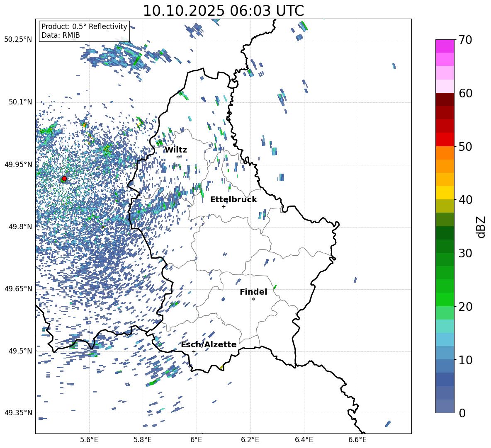
Task: Click the 6.6°E longitude label
Action: point(357,440)
